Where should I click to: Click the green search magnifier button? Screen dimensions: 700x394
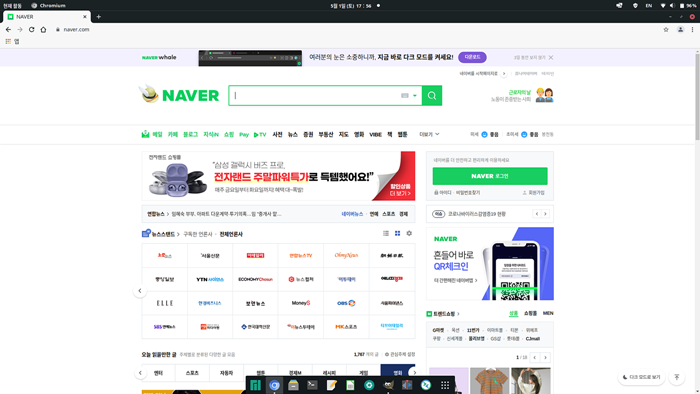432,95
